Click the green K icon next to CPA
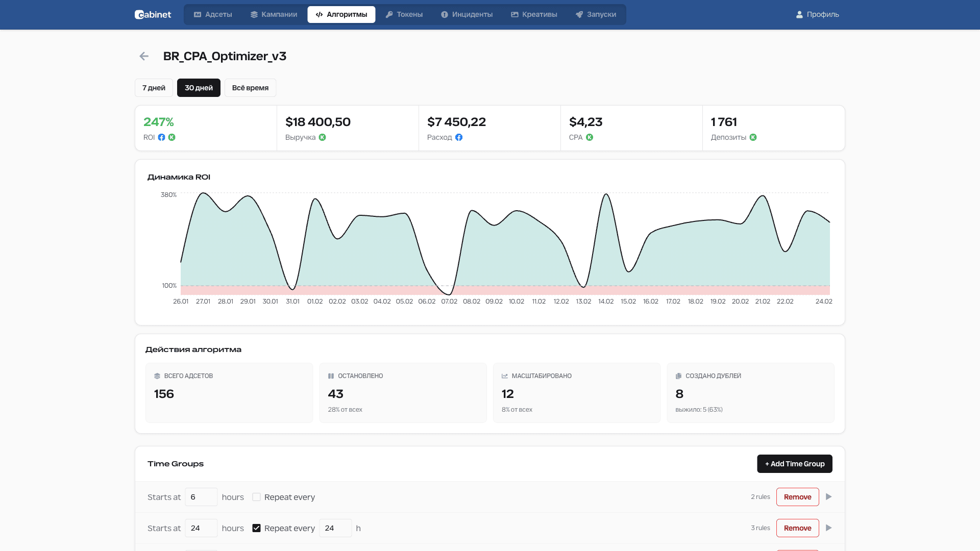The image size is (980, 551). [590, 137]
